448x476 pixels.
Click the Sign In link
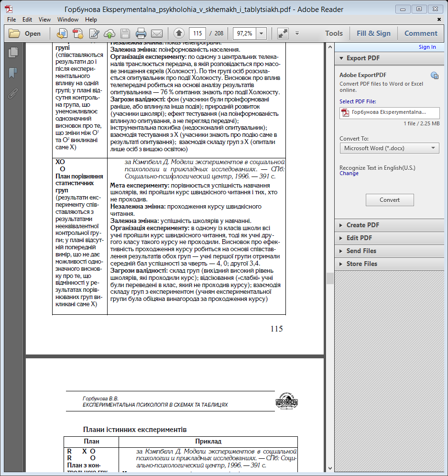click(427, 47)
